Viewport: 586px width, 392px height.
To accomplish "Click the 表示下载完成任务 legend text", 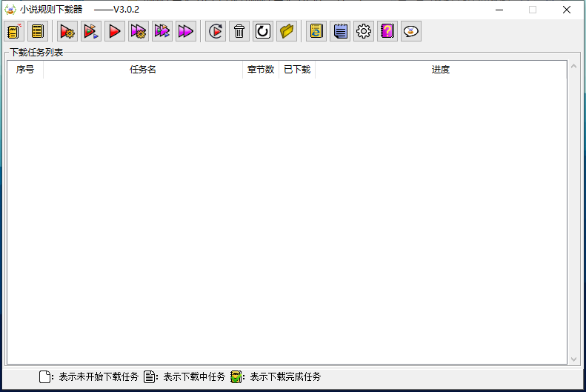I will coord(285,376).
